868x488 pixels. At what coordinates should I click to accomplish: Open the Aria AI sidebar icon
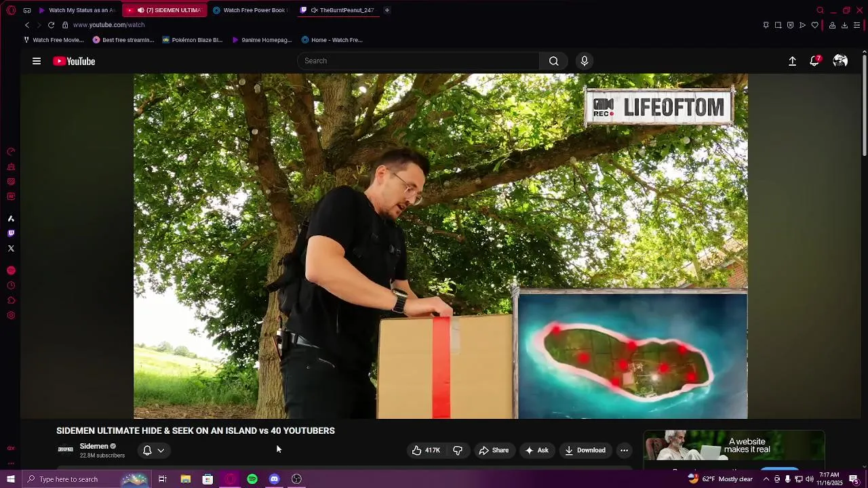pos(11,218)
